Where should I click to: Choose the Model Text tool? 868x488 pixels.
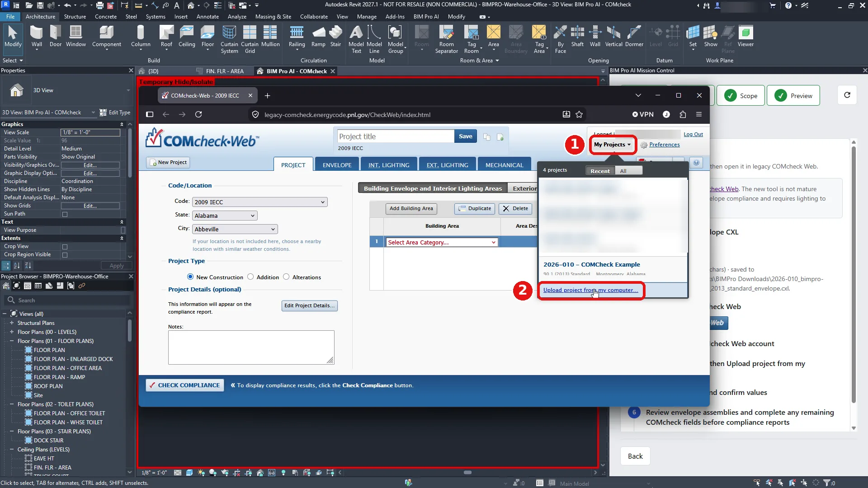click(x=356, y=39)
